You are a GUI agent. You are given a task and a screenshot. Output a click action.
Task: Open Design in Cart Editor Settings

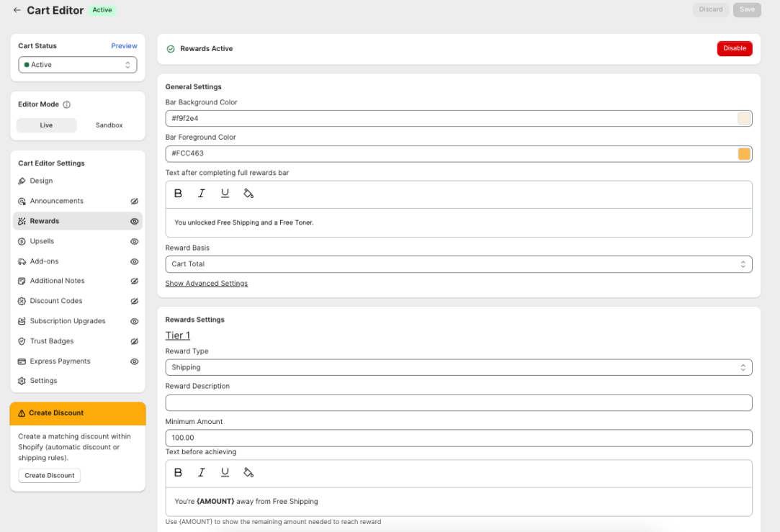[x=41, y=181]
